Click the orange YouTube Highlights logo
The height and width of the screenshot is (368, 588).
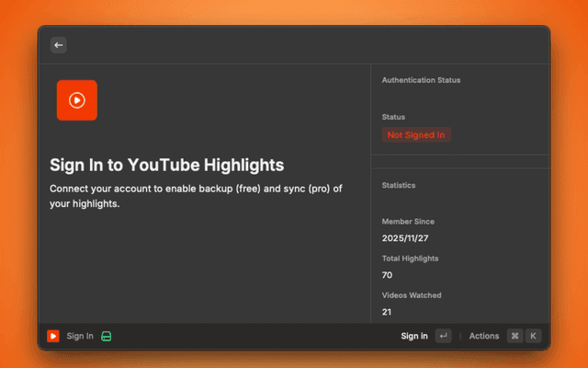click(77, 100)
